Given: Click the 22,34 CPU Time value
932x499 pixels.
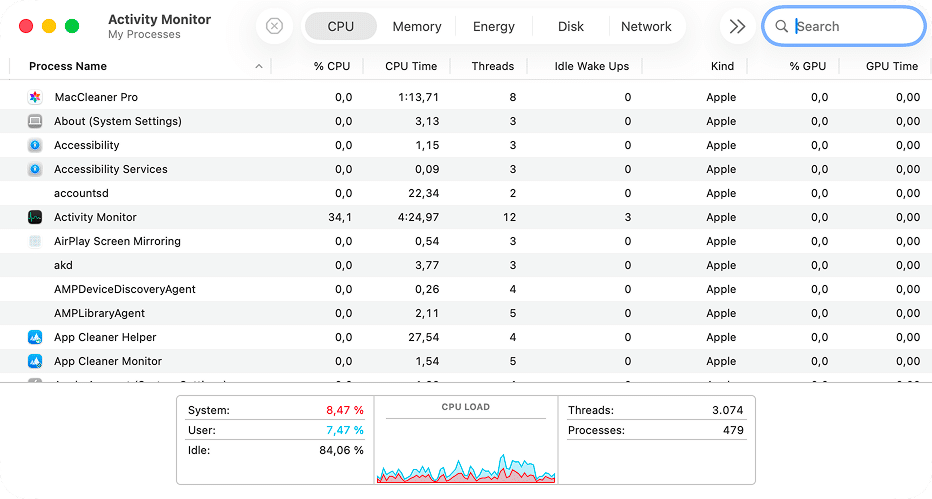Looking at the screenshot, I should coord(424,193).
